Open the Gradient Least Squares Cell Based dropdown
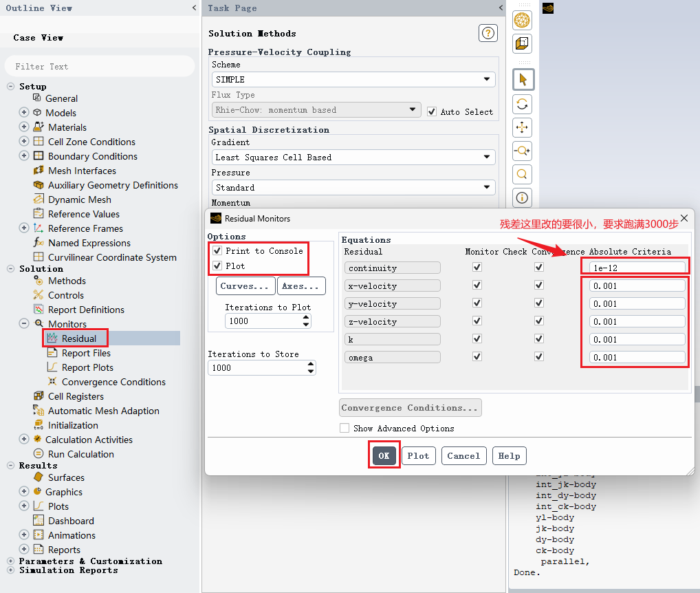 [353, 157]
